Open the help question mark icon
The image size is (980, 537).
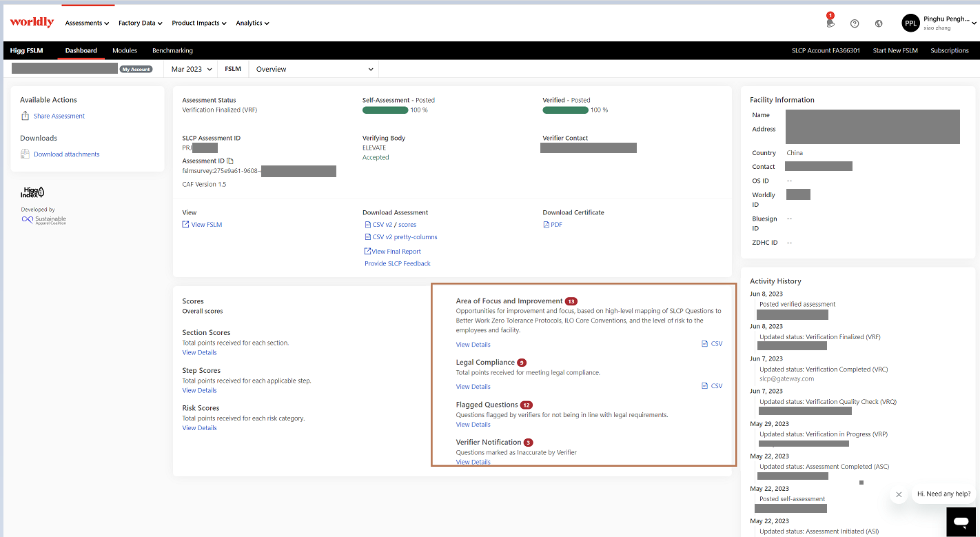pyautogui.click(x=855, y=23)
